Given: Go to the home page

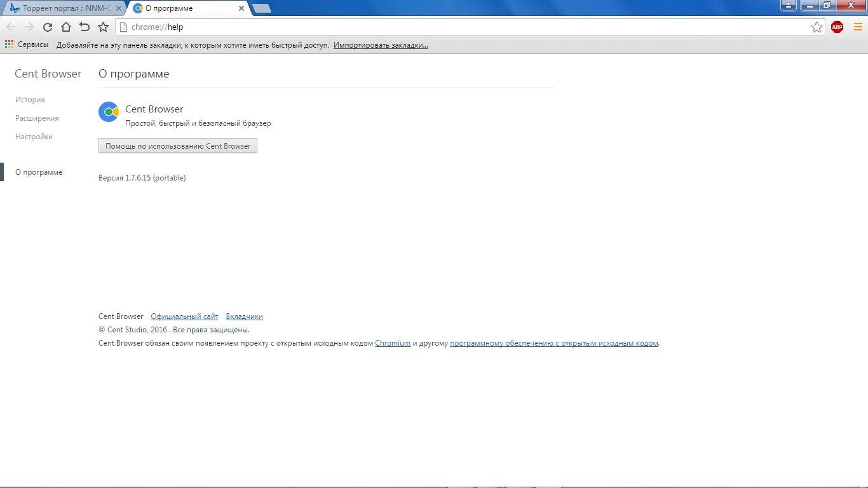Looking at the screenshot, I should pos(65,27).
